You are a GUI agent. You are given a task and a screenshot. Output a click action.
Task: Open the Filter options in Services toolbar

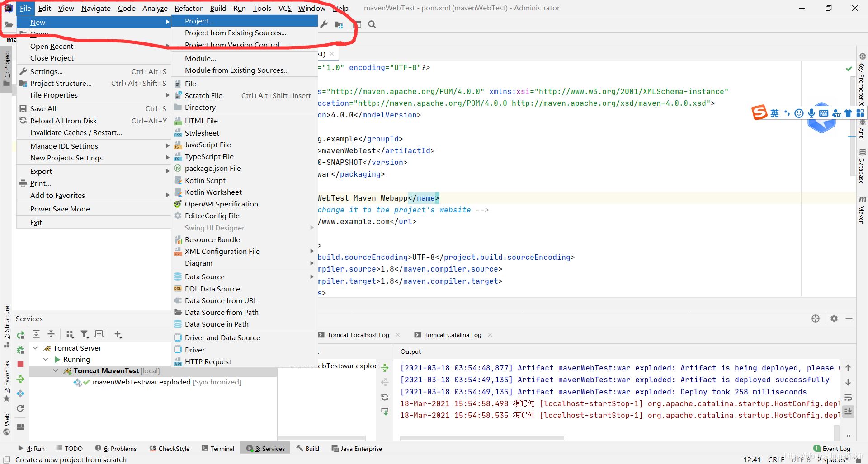pyautogui.click(x=85, y=334)
